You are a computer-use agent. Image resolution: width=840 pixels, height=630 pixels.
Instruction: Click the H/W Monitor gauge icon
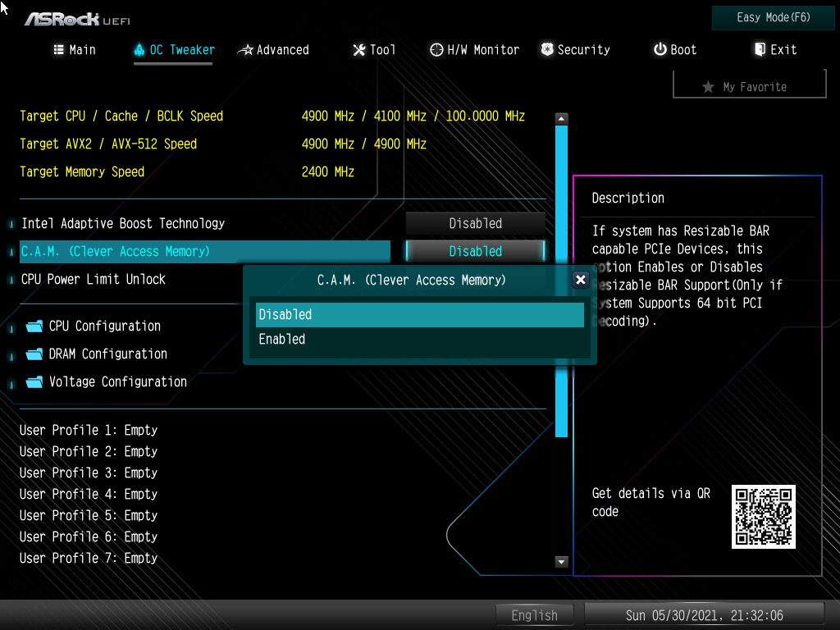(436, 50)
